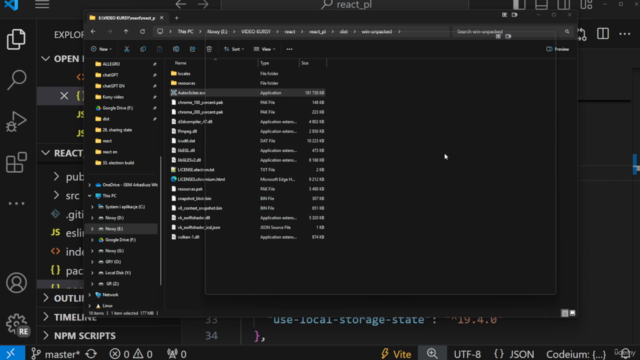The height and width of the screenshot is (360, 640).
Task: Expand src folder in VS Code explorer
Action: [x=56, y=196]
